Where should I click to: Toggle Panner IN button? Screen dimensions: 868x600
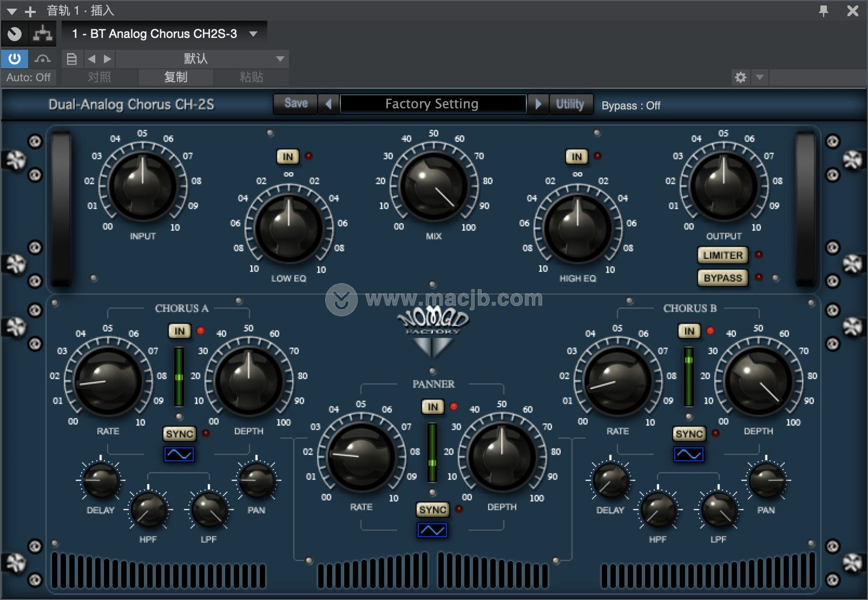pyautogui.click(x=433, y=407)
